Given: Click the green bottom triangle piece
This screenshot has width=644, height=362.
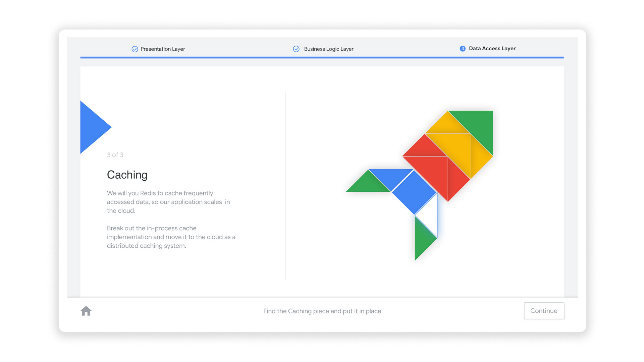Looking at the screenshot, I should [x=422, y=238].
